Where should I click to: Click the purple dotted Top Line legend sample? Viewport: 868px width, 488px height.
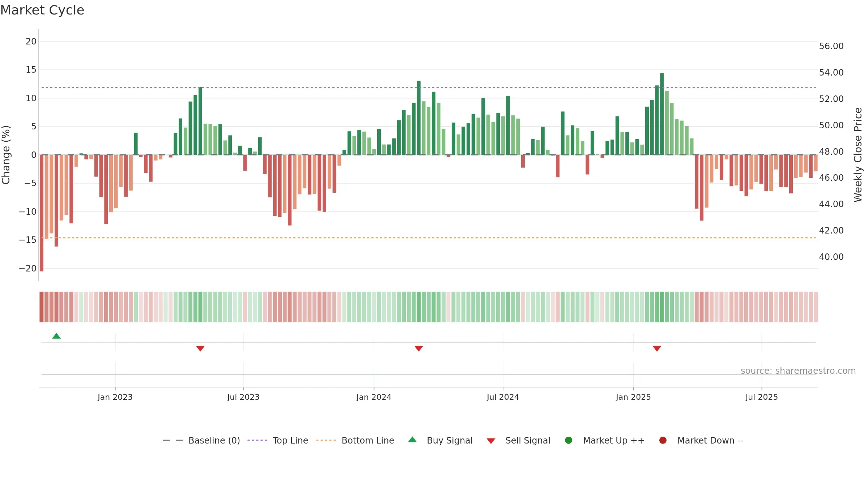coord(257,440)
